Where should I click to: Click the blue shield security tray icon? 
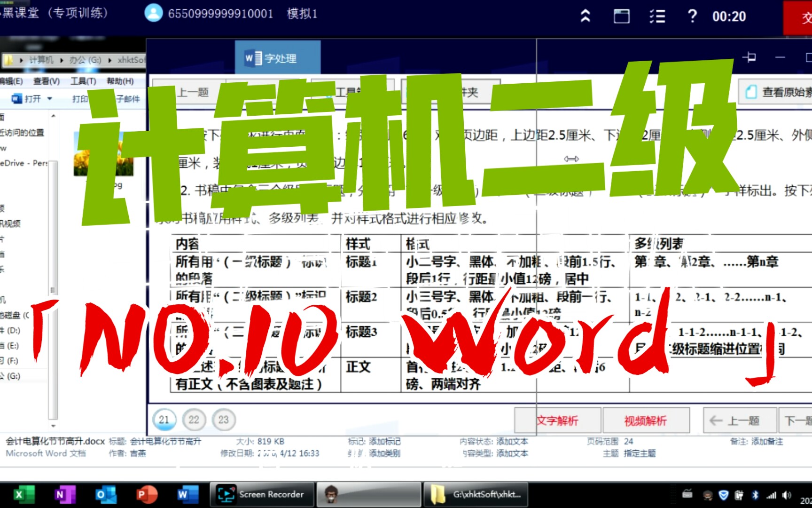(x=724, y=495)
